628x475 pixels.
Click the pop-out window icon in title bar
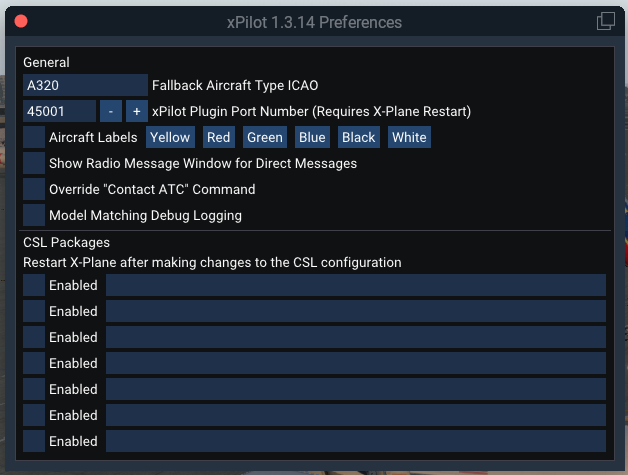[605, 21]
